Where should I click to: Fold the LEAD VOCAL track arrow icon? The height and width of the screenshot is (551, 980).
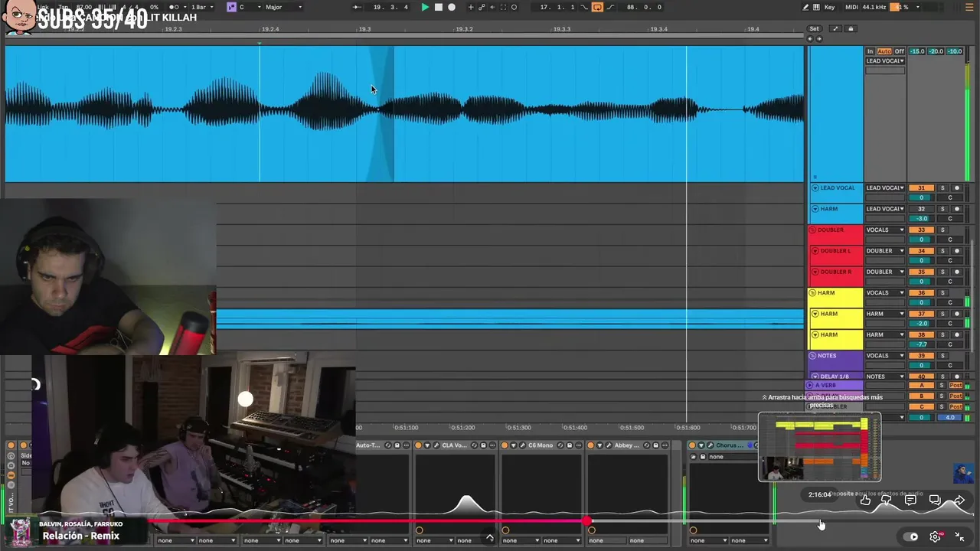tap(815, 188)
